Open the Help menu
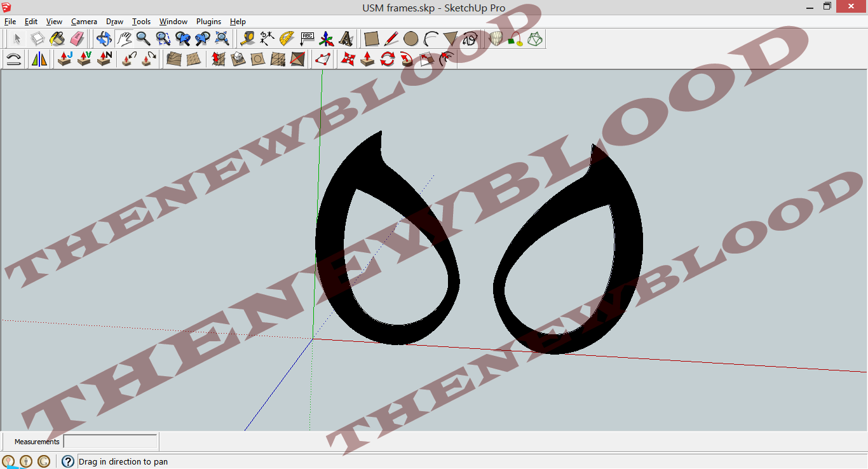Image resolution: width=868 pixels, height=469 pixels. click(238, 22)
